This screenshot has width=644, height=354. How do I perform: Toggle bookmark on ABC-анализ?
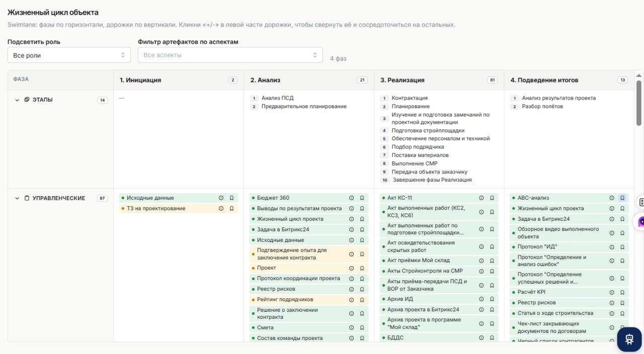click(622, 198)
